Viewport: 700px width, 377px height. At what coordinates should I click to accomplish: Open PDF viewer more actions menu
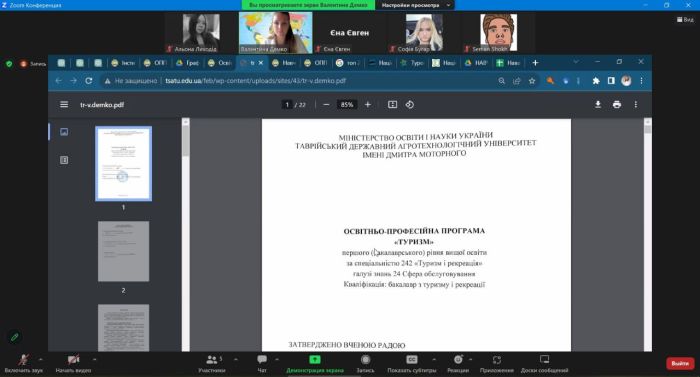pyautogui.click(x=636, y=105)
